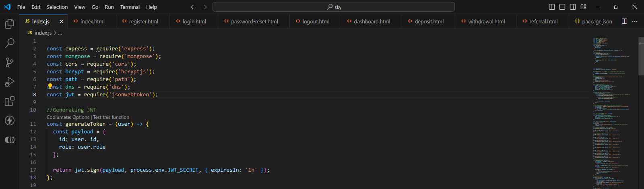Open the Source Control view
Viewport: 644px width, 189px height.
coord(9,62)
